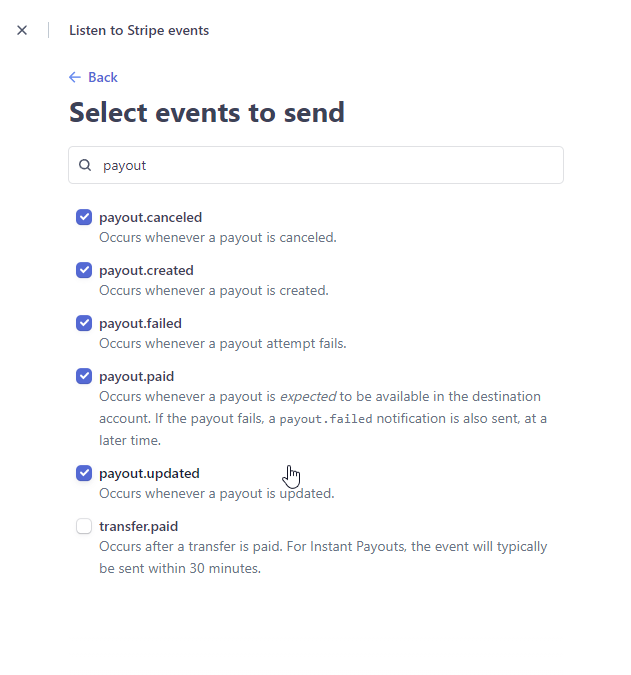
Task: Deselect the payout.updated checkbox
Action: click(84, 473)
